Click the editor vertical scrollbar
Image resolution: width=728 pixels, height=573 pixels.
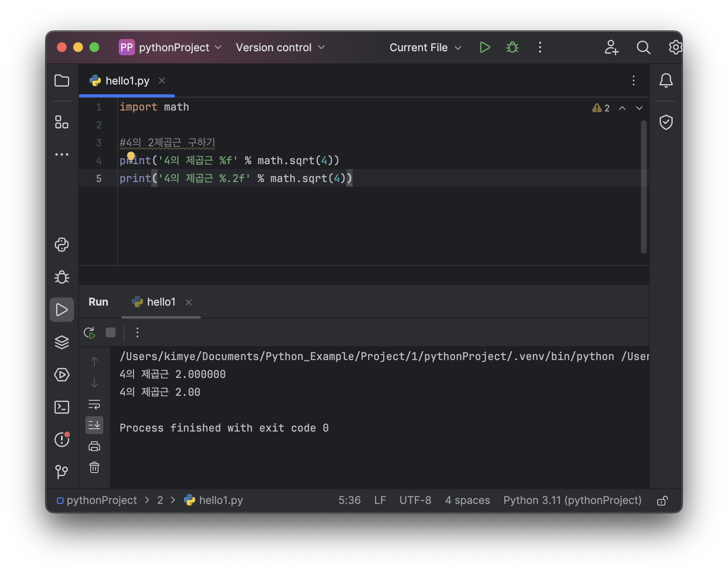[643, 187]
